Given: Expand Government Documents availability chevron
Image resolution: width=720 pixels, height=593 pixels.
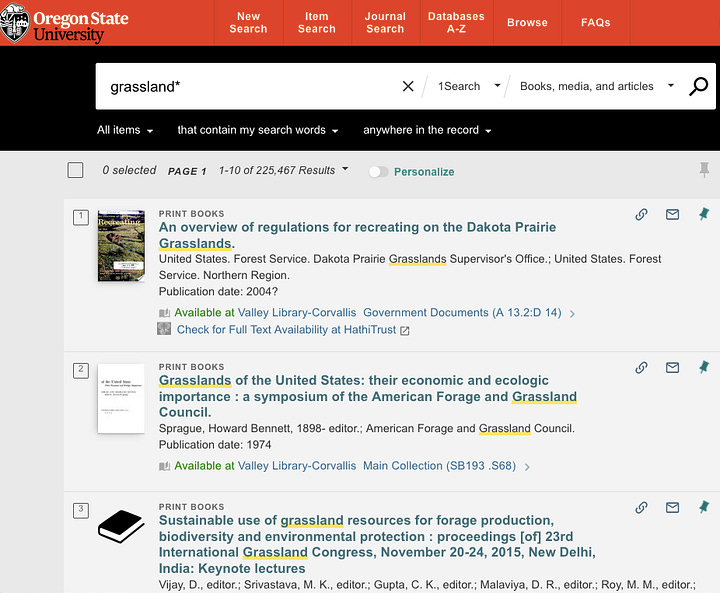Looking at the screenshot, I should coord(572,314).
